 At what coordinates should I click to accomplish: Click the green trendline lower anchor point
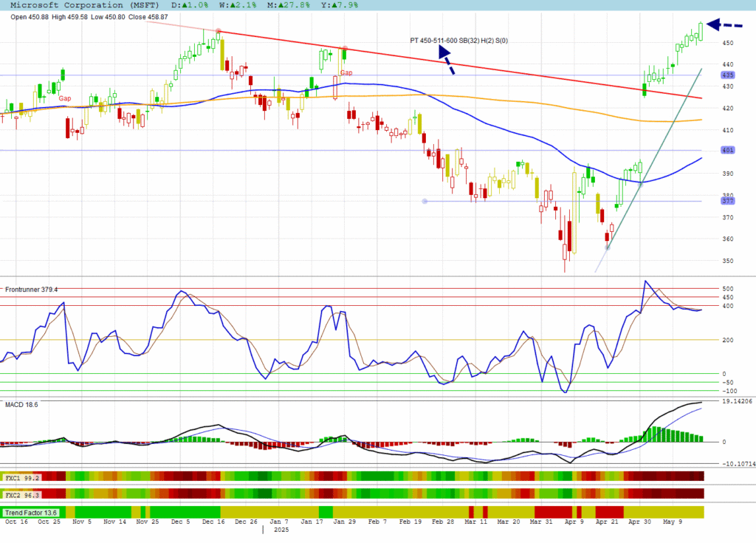[x=608, y=248]
